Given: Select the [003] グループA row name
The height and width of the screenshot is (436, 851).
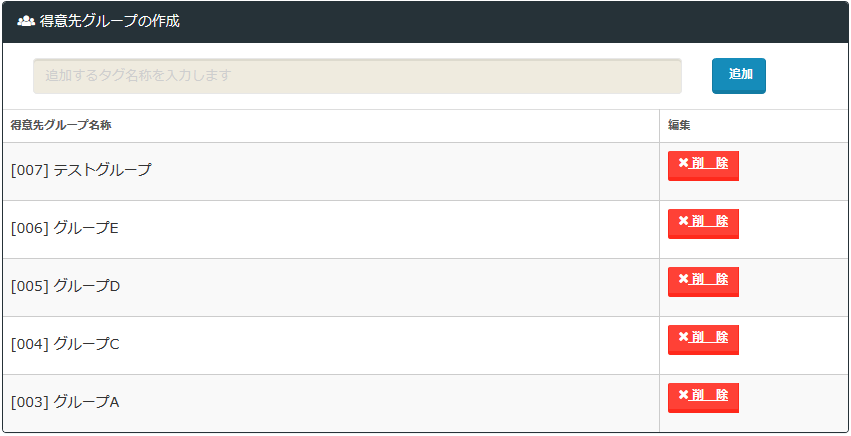Looking at the screenshot, I should (x=65, y=403).
